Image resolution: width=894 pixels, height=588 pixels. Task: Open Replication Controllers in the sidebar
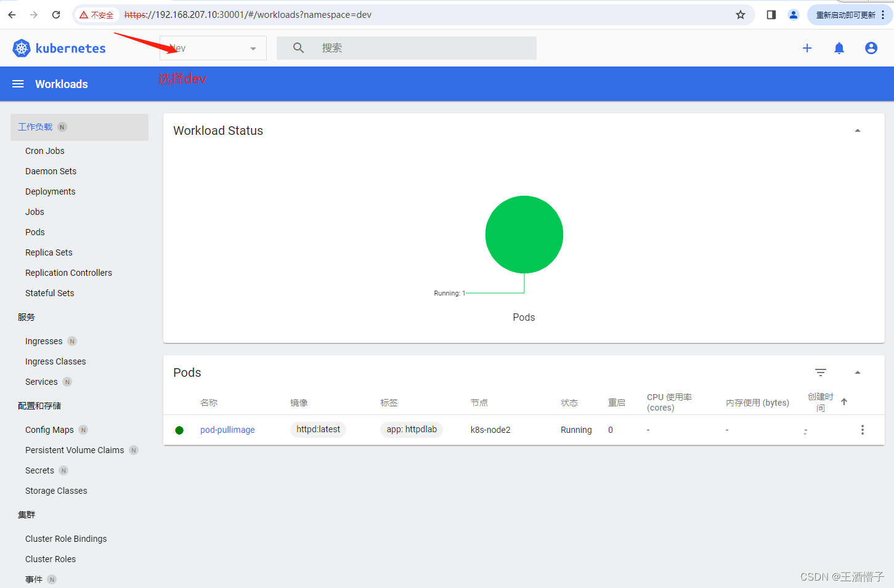tap(69, 273)
